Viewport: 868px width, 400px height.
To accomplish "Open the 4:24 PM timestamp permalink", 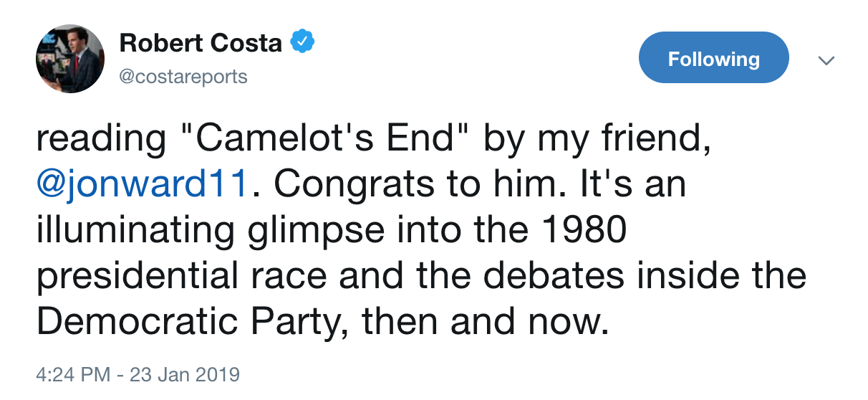I will [x=74, y=374].
